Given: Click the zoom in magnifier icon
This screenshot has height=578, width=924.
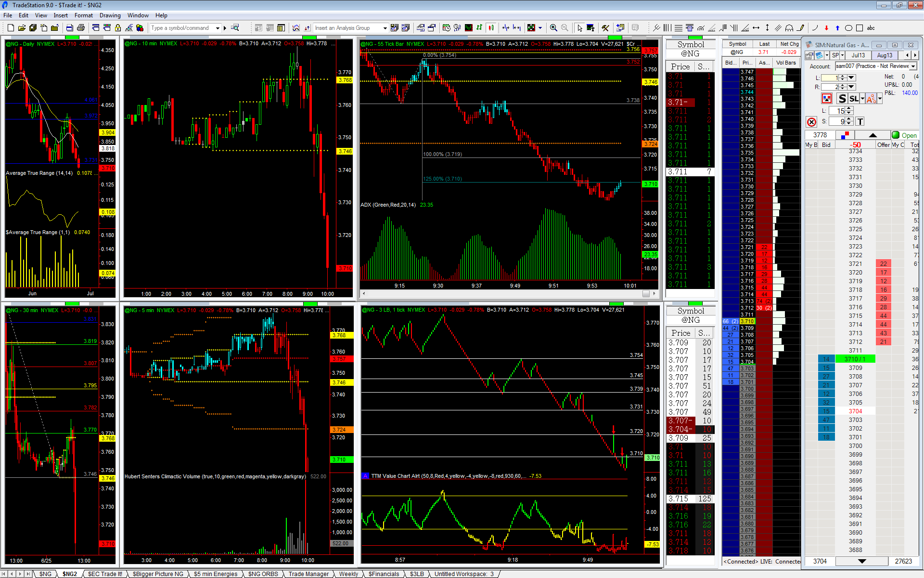Looking at the screenshot, I should [553, 28].
